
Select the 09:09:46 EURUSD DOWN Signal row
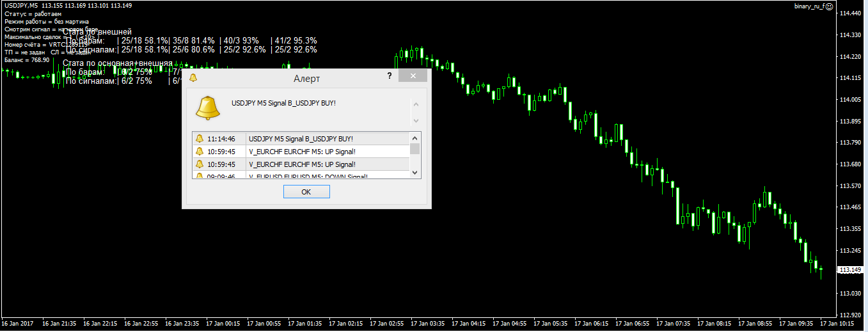click(x=301, y=176)
